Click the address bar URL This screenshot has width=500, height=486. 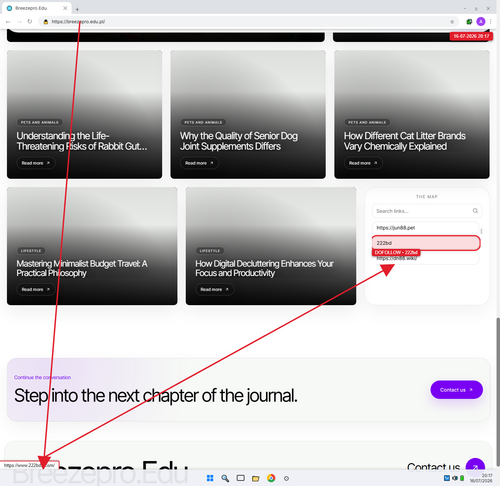(x=78, y=22)
